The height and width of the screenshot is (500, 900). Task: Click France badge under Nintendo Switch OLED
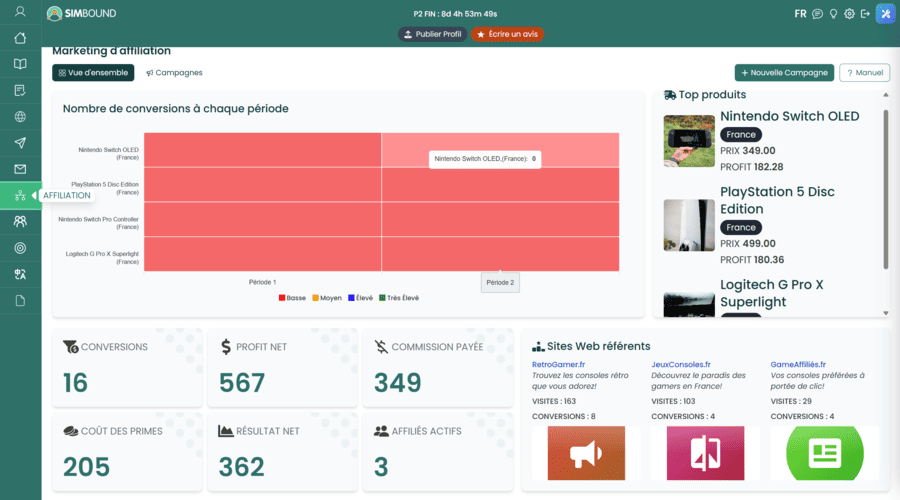[741, 135]
